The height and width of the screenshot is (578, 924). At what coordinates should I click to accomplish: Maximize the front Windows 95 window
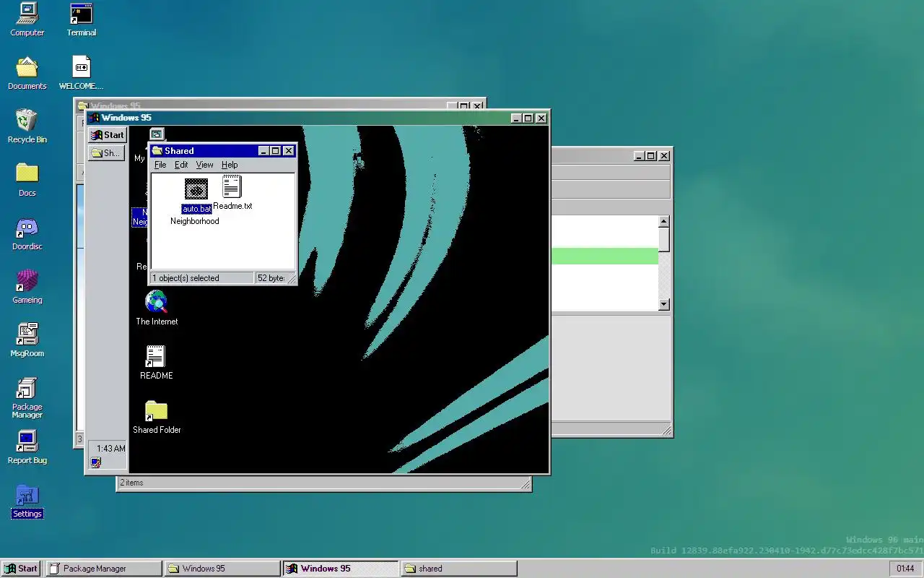(528, 118)
